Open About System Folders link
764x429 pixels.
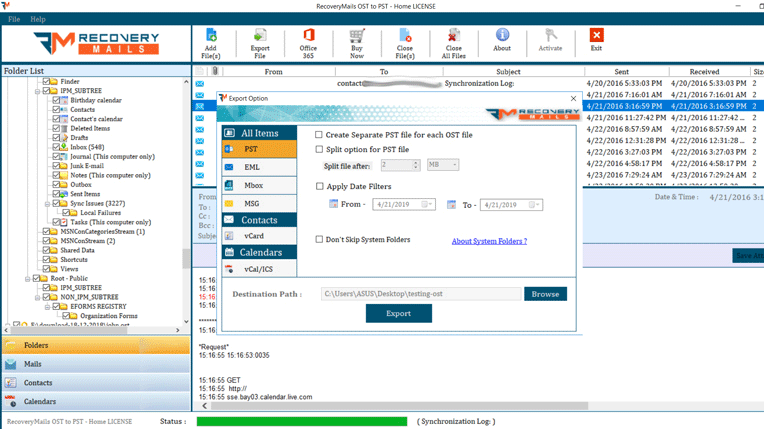coord(489,241)
